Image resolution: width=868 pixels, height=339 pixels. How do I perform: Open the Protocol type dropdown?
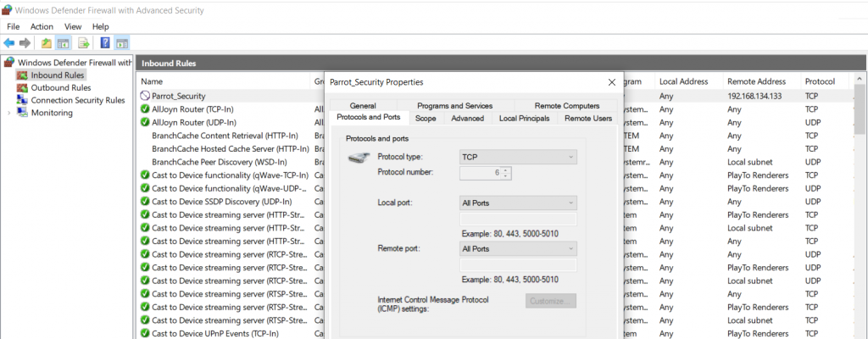click(x=518, y=157)
